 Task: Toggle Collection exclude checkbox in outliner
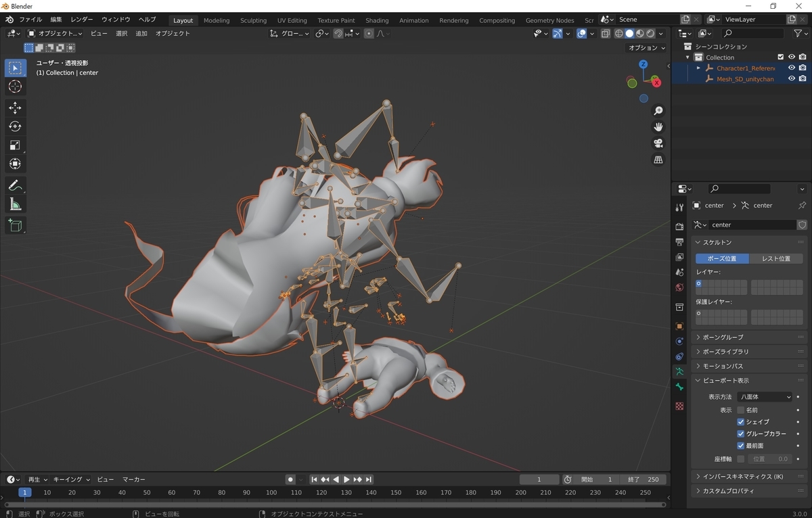781,57
